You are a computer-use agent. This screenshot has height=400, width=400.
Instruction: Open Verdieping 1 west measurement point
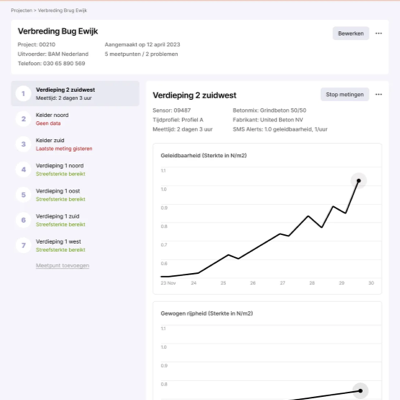75,245
